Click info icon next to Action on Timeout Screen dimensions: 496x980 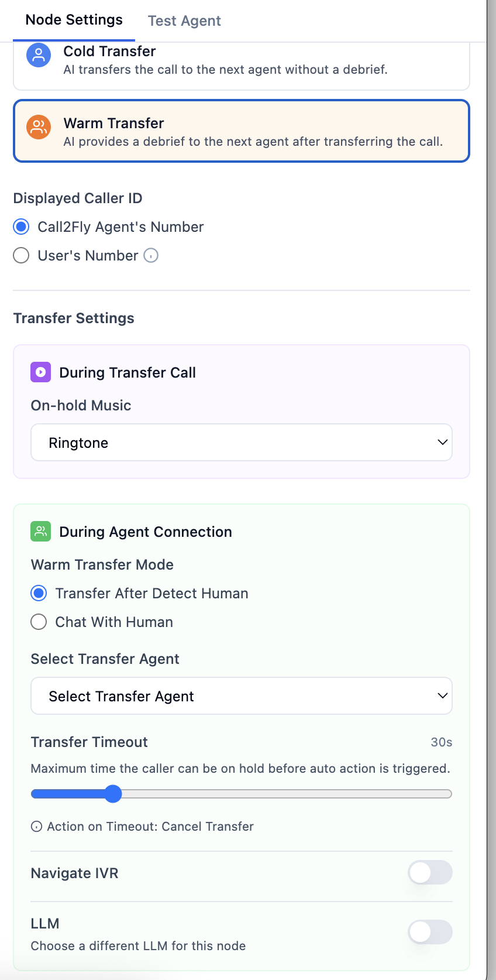click(x=36, y=827)
